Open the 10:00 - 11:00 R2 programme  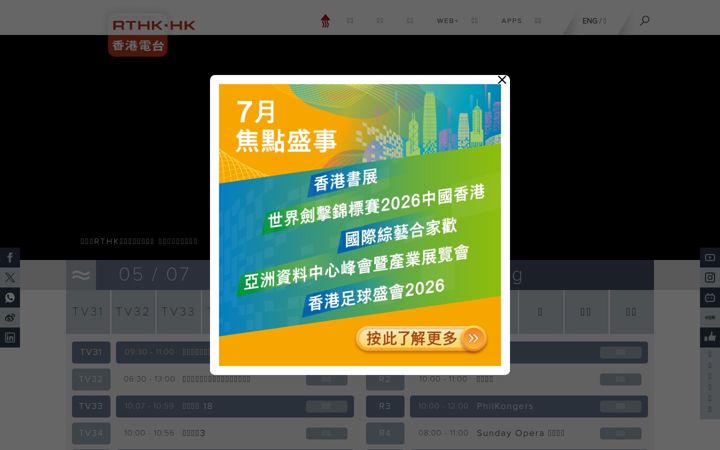point(529,379)
